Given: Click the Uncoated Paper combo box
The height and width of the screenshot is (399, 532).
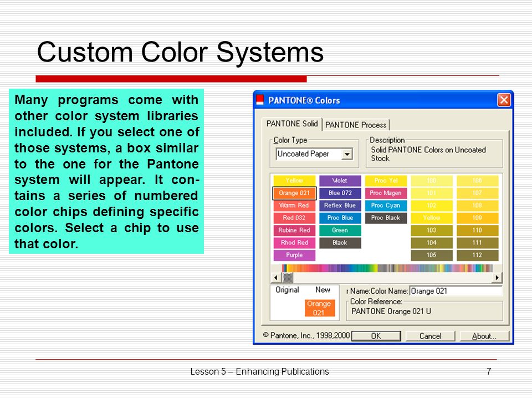Looking at the screenshot, I should point(314,155).
